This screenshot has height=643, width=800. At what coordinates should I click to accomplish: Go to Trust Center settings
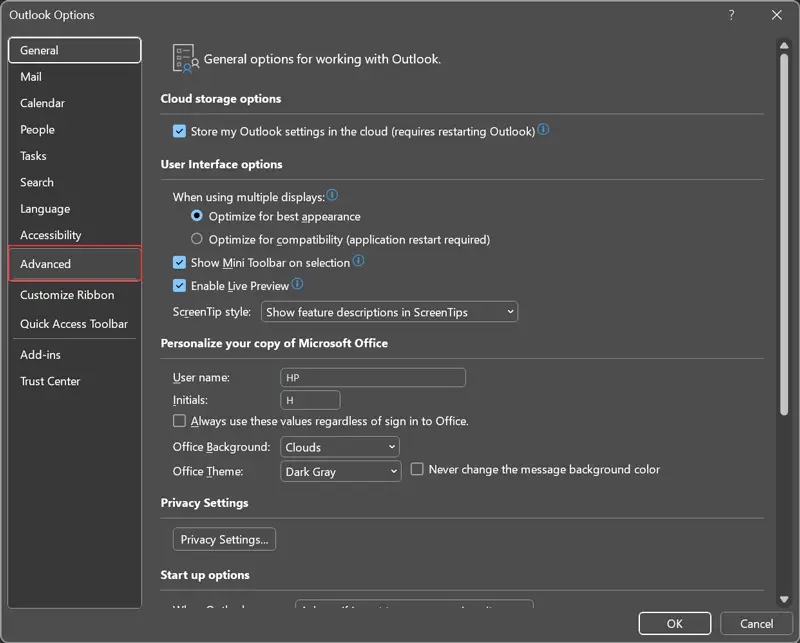coord(50,381)
